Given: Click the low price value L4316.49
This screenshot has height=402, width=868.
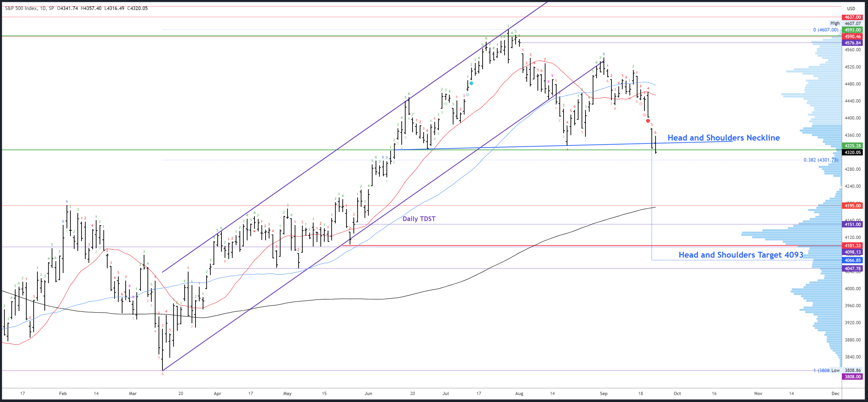Looking at the screenshot, I should (x=114, y=8).
